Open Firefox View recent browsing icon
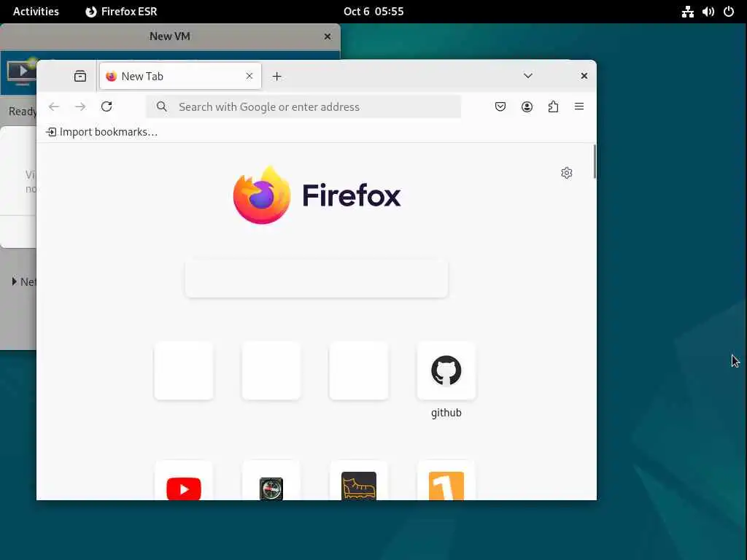 [80, 76]
